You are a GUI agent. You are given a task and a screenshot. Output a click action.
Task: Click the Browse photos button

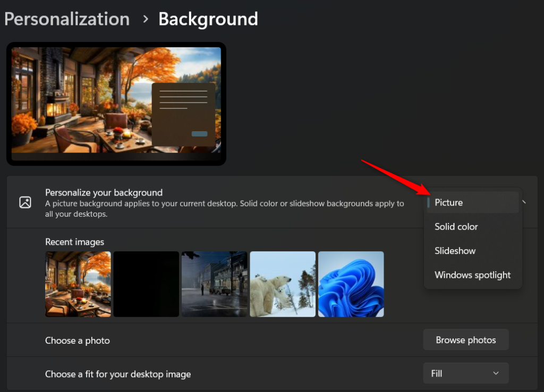click(466, 340)
